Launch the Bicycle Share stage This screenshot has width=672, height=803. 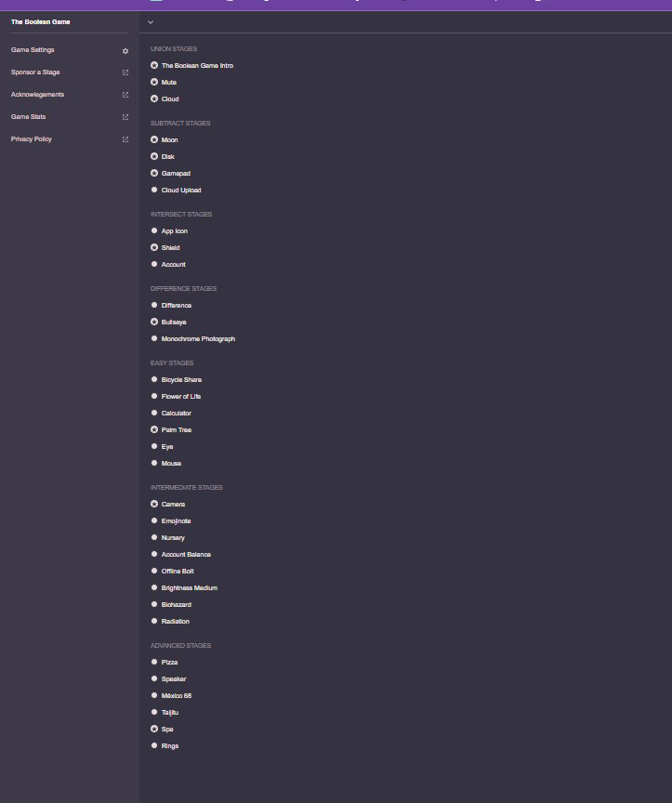(181, 380)
